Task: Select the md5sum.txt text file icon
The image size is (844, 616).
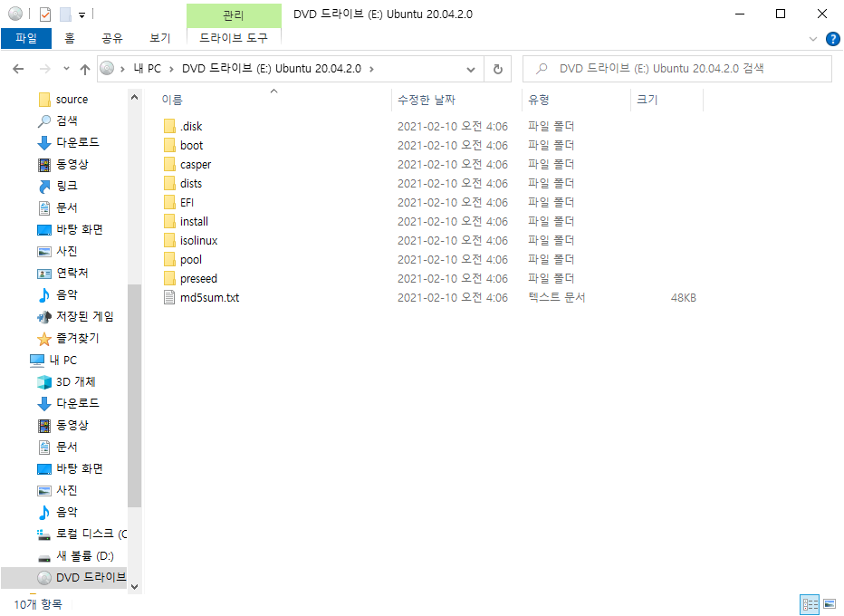Action: point(169,298)
